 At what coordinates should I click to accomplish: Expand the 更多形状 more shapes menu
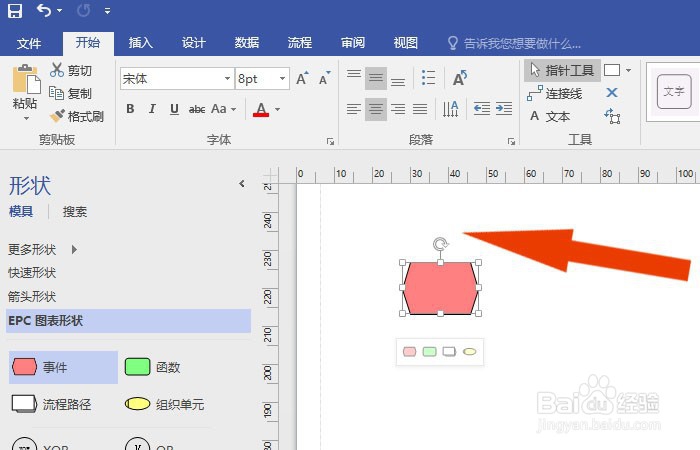pyautogui.click(x=43, y=249)
